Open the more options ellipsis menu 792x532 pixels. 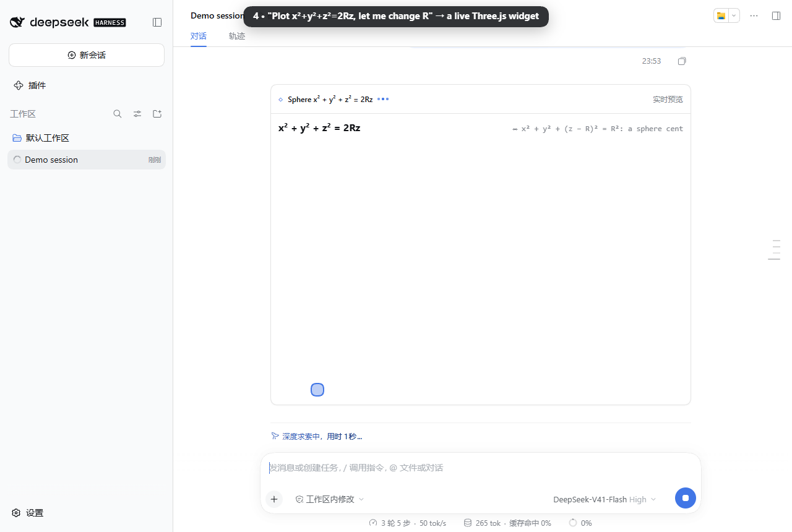pyautogui.click(x=754, y=15)
